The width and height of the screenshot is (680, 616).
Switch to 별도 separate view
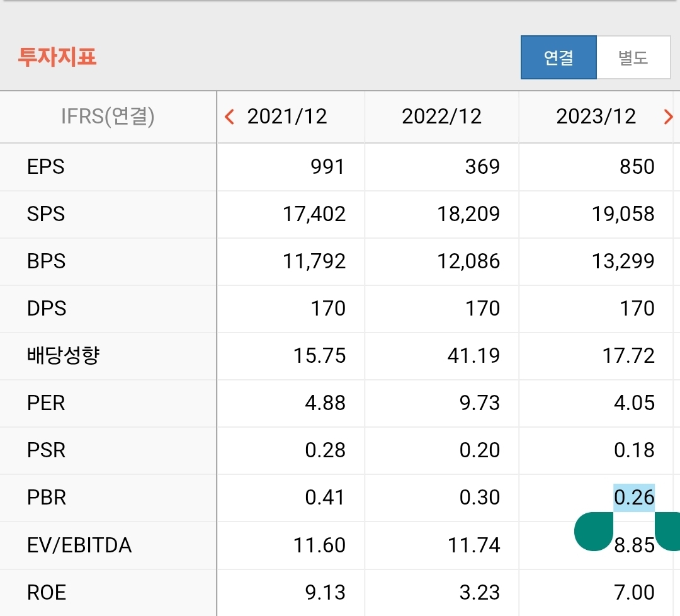point(633,58)
